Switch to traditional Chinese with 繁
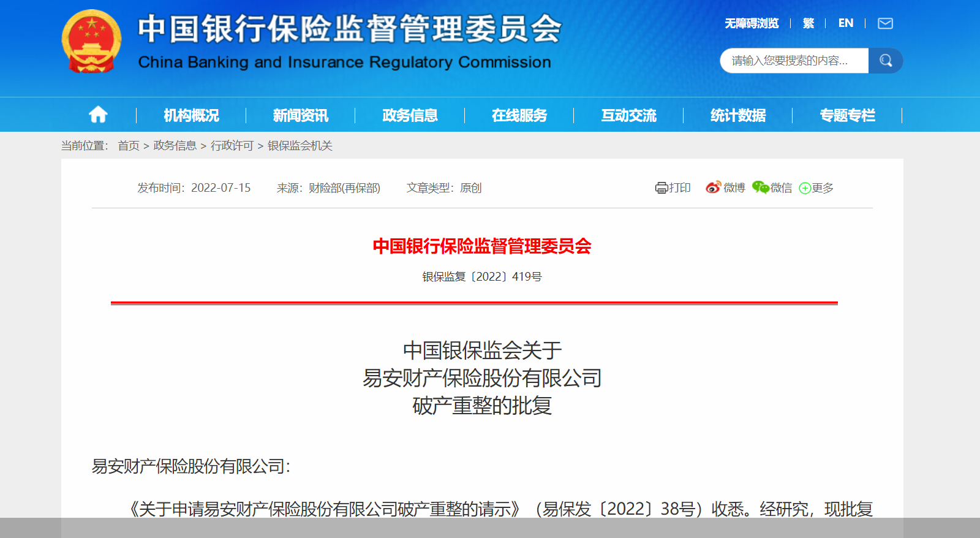980x538 pixels. [x=809, y=23]
